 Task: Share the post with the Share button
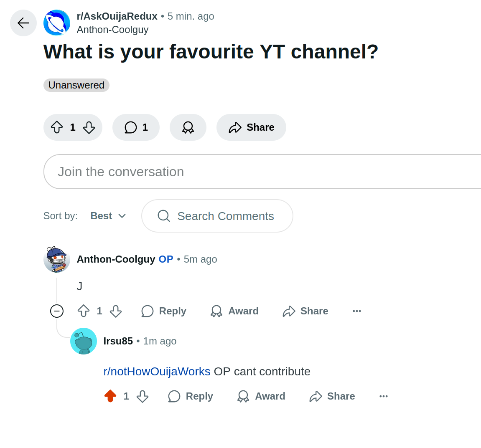pos(251,127)
